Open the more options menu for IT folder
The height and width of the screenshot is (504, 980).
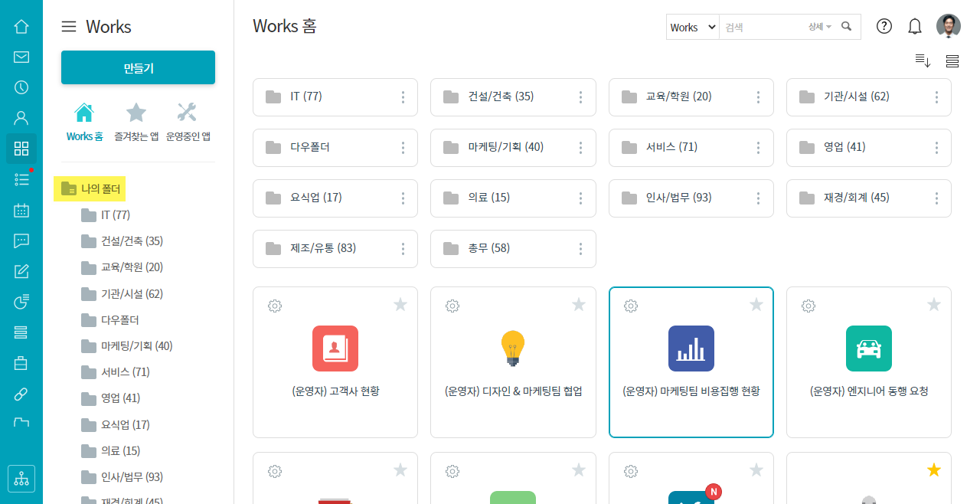[x=403, y=97]
